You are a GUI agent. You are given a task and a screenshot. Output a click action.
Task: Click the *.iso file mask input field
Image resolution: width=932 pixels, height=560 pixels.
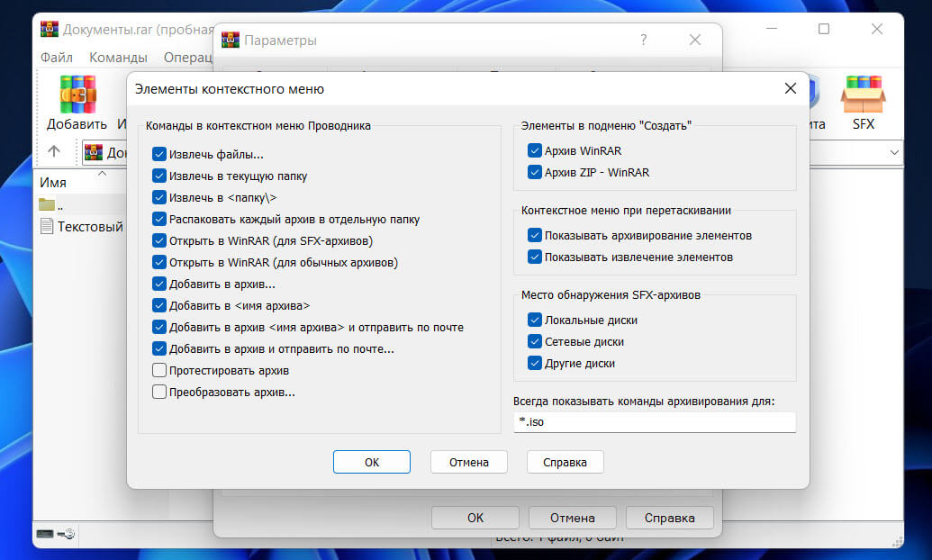click(655, 422)
